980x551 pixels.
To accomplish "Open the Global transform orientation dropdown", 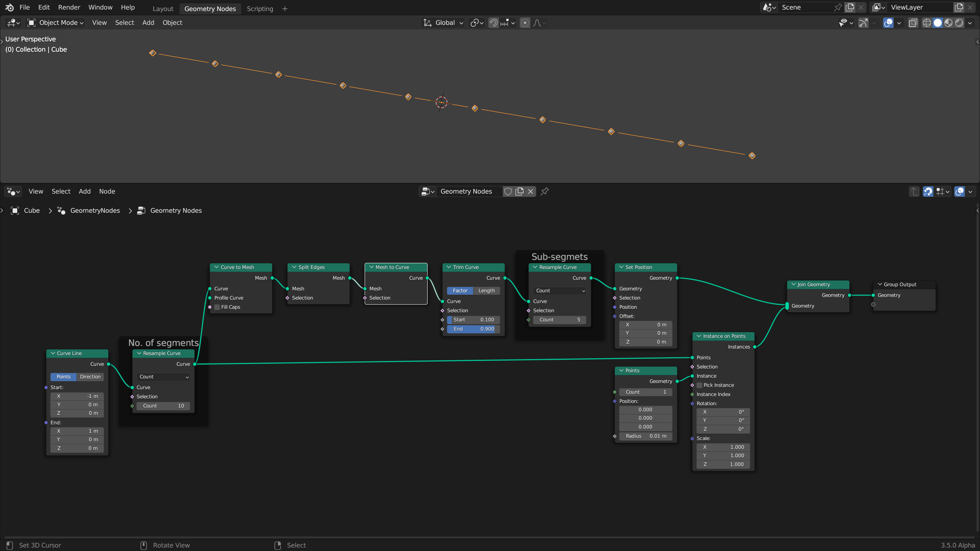I will (x=443, y=23).
